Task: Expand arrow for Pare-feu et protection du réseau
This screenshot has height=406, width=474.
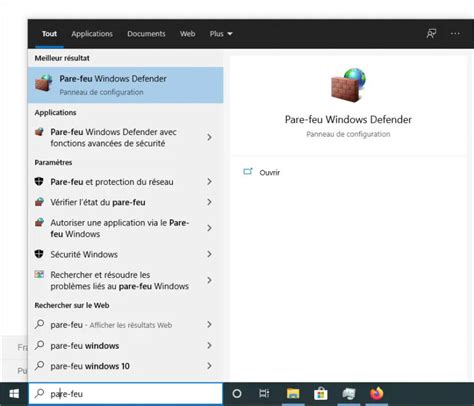Action: (x=209, y=182)
